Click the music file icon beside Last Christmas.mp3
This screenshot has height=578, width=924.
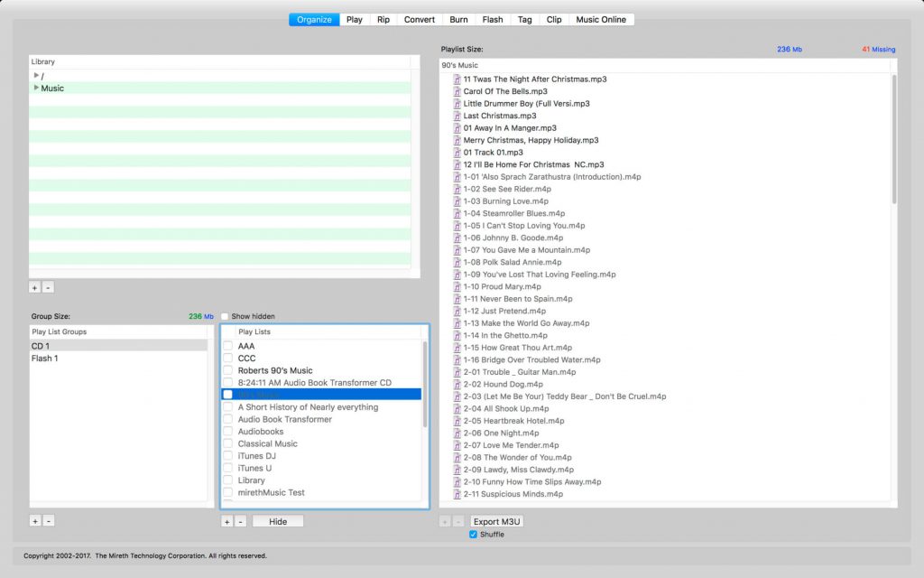[456, 116]
